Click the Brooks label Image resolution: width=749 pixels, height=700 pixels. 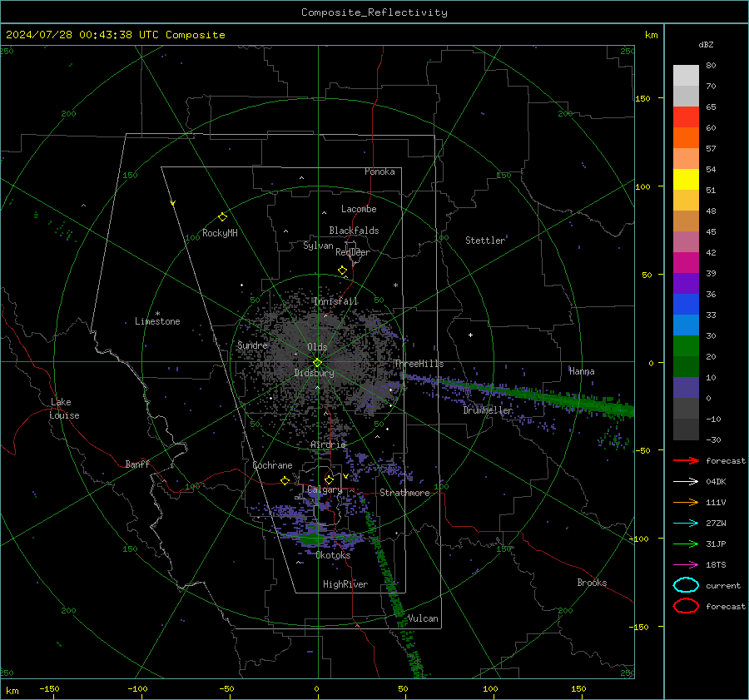(x=592, y=583)
